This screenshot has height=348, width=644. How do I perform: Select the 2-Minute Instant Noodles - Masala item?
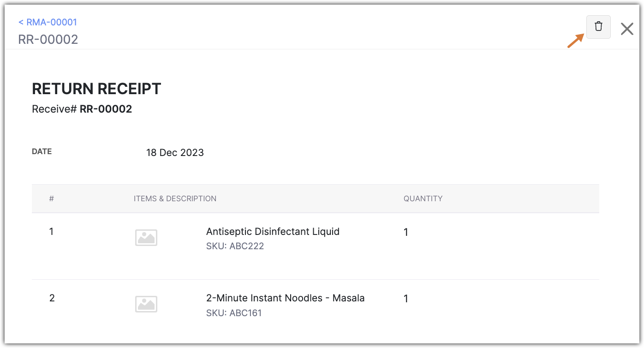point(285,298)
